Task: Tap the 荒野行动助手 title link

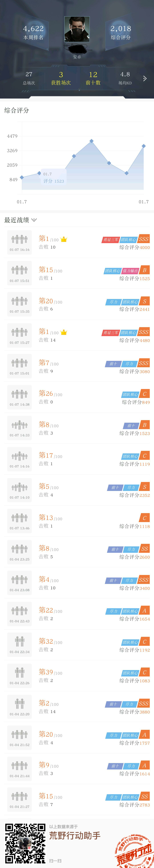Action: pyautogui.click(x=75, y=836)
